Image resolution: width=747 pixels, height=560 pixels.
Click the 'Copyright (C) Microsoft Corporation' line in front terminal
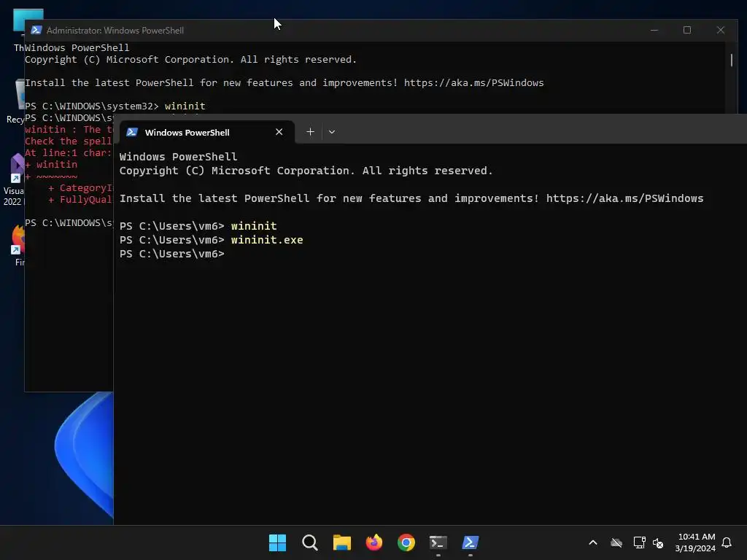click(x=306, y=171)
